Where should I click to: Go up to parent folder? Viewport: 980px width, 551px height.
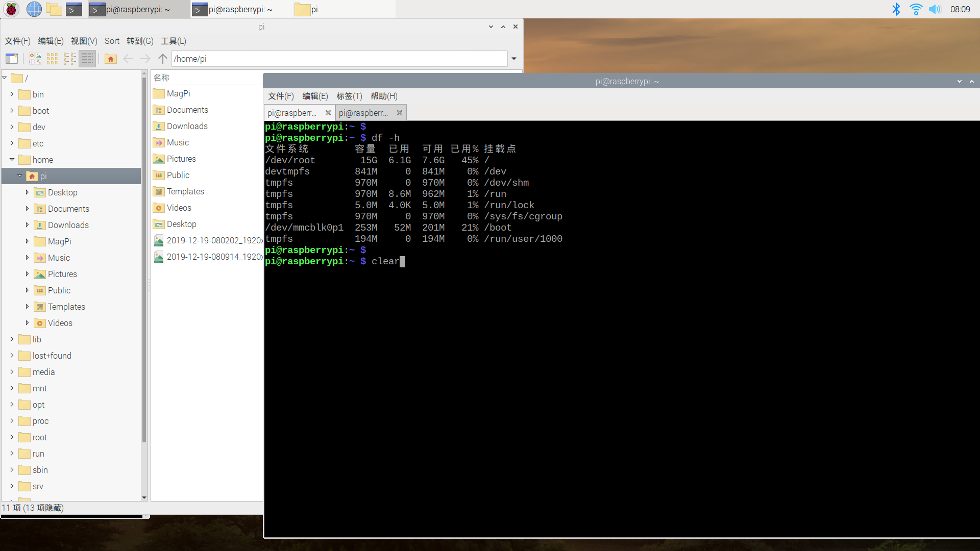tap(163, 59)
